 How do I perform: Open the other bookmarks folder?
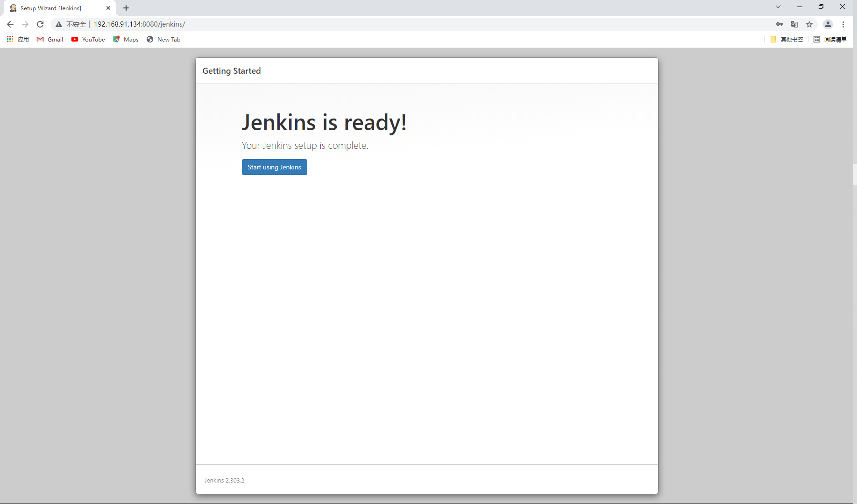coord(787,39)
